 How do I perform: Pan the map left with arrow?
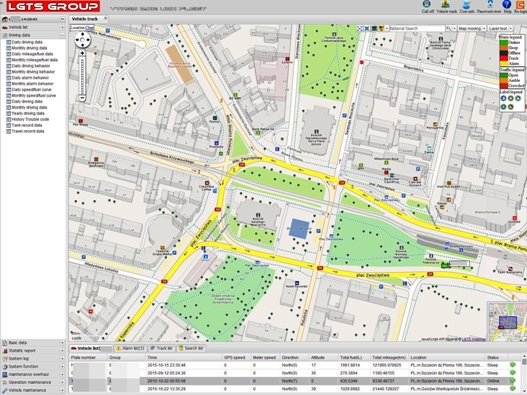(x=77, y=40)
